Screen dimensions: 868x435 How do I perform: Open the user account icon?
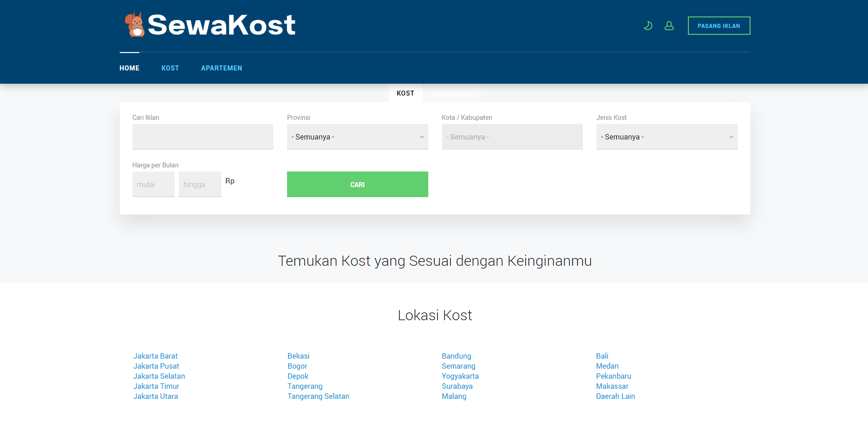tap(669, 26)
